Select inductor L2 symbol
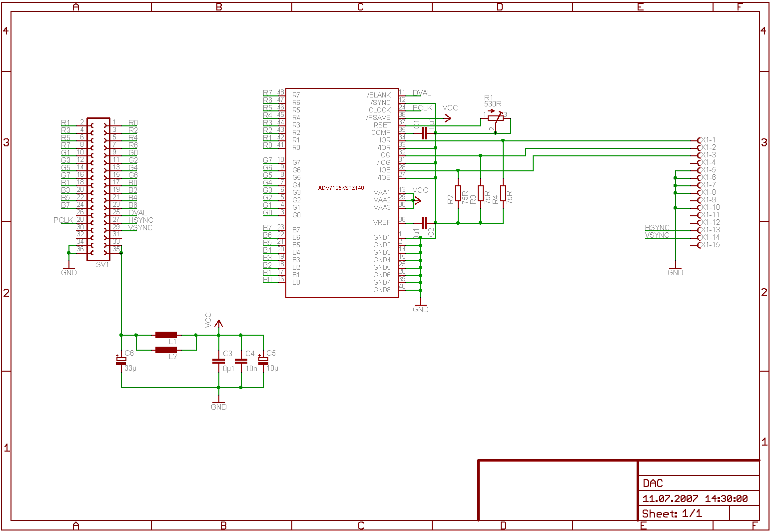The height and width of the screenshot is (532, 772). click(x=166, y=350)
